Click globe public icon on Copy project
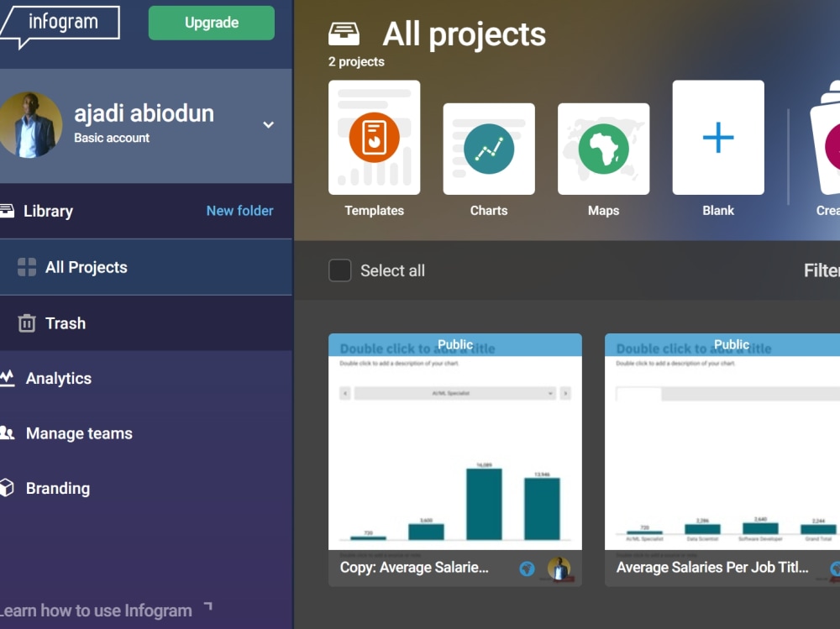Screen dimensions: 840x629 [528, 569]
